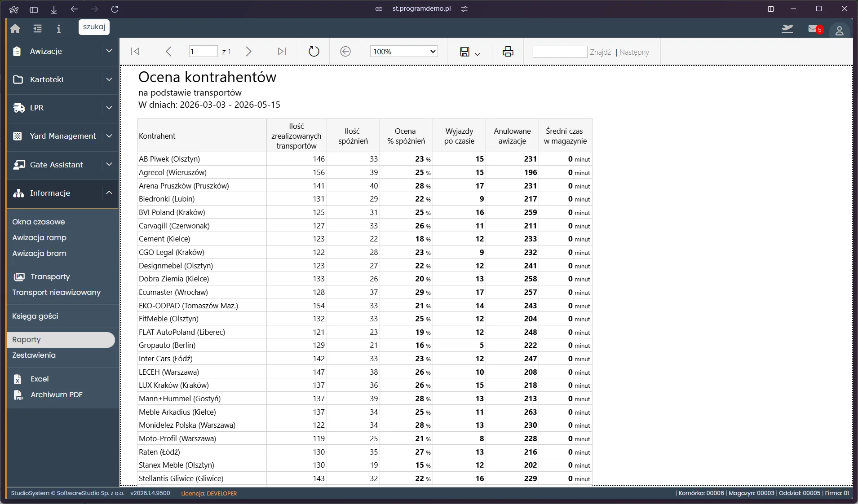Click the Excel file icon

pos(18,379)
